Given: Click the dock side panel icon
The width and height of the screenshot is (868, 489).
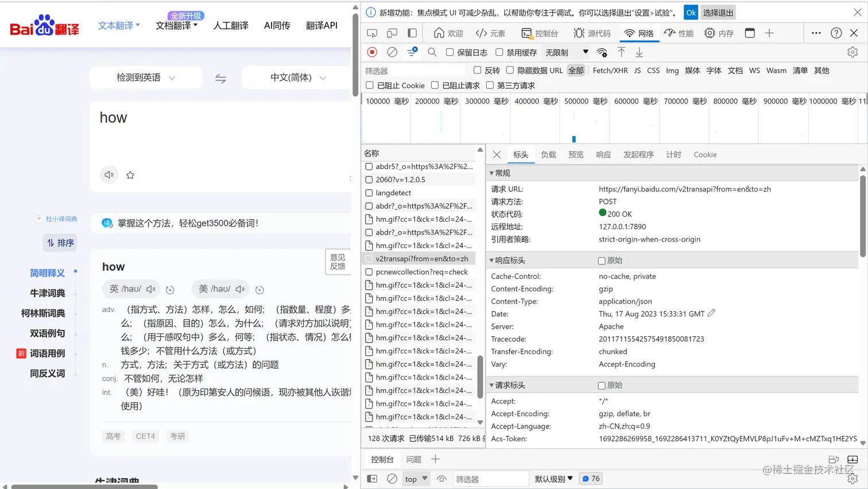Looking at the screenshot, I should tap(412, 33).
